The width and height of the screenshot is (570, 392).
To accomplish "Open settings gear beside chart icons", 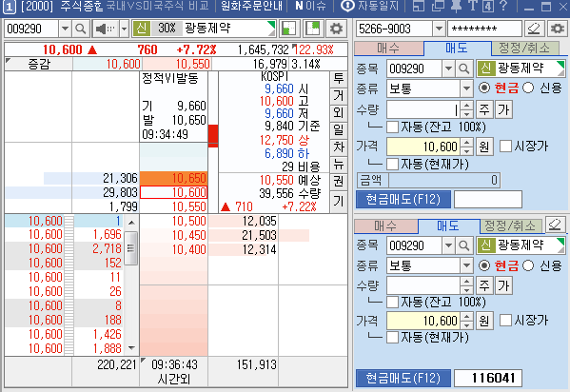I will pyautogui.click(x=336, y=29).
